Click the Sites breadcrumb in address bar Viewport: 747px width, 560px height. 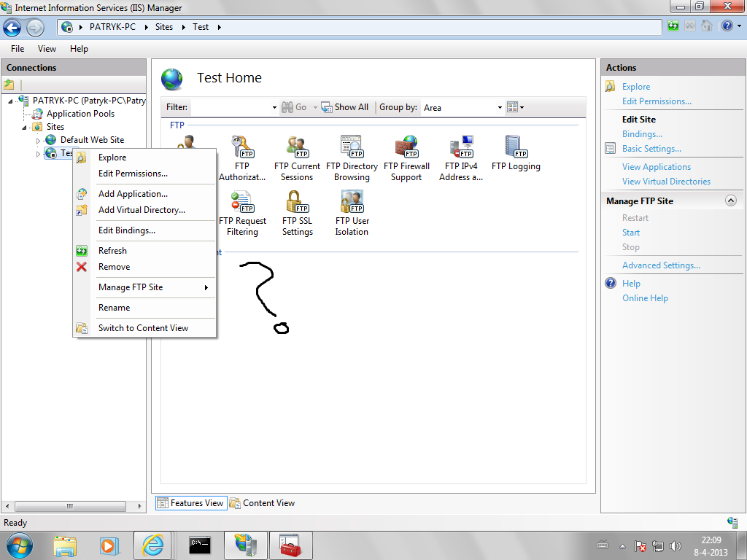pos(164,27)
